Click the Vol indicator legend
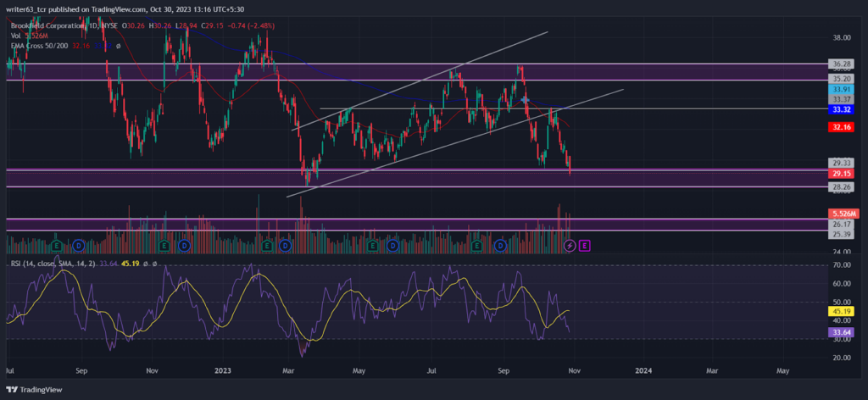Viewport: 868px width, 400px height. coord(15,36)
